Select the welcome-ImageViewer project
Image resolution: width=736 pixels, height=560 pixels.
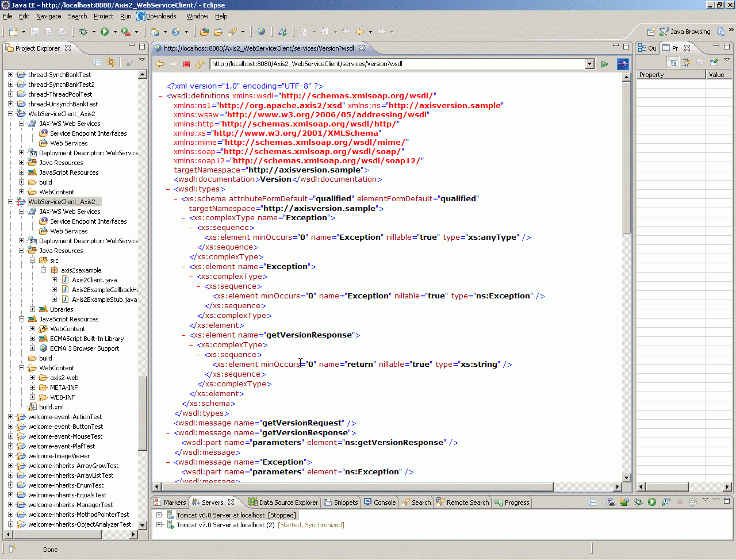pyautogui.click(x=59, y=456)
